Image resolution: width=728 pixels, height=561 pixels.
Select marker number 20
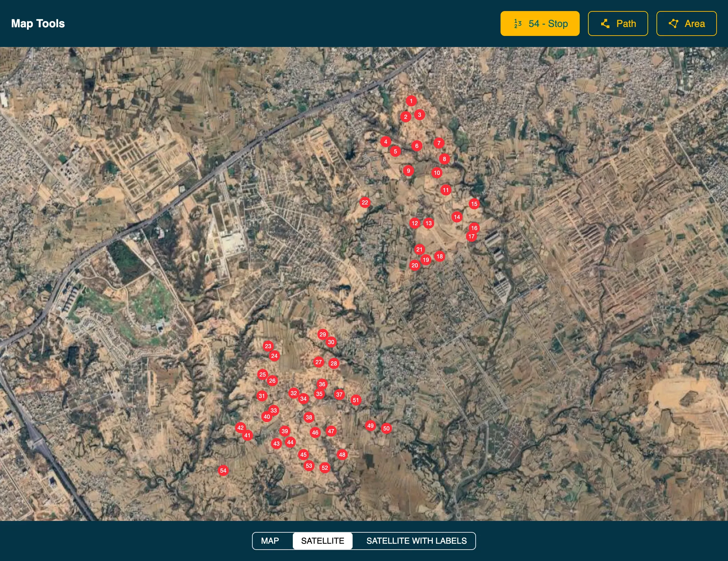tap(414, 265)
